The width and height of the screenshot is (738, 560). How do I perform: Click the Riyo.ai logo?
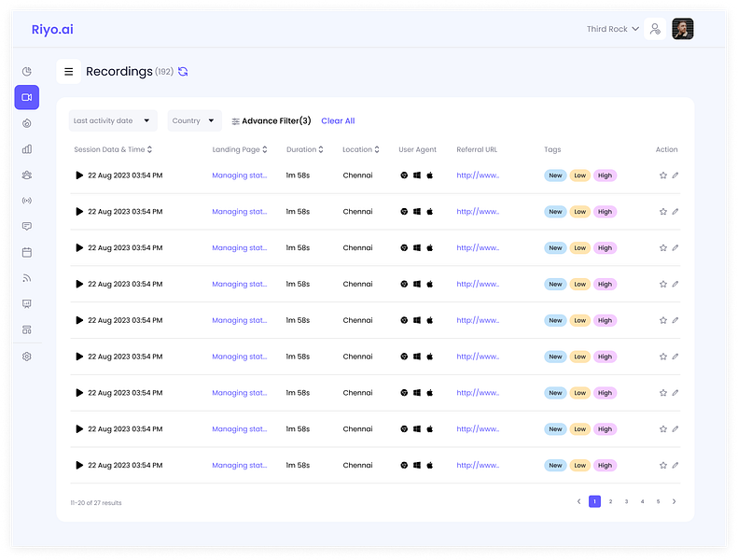(52, 29)
